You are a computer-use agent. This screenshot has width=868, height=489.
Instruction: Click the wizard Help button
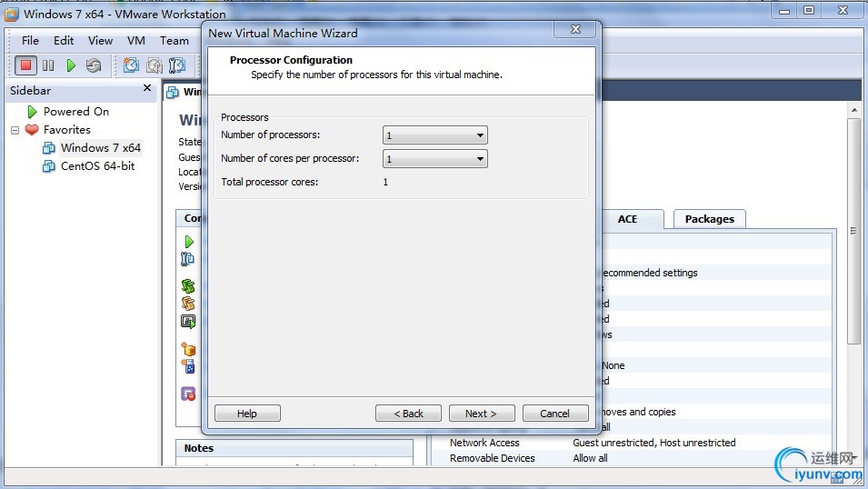(247, 414)
